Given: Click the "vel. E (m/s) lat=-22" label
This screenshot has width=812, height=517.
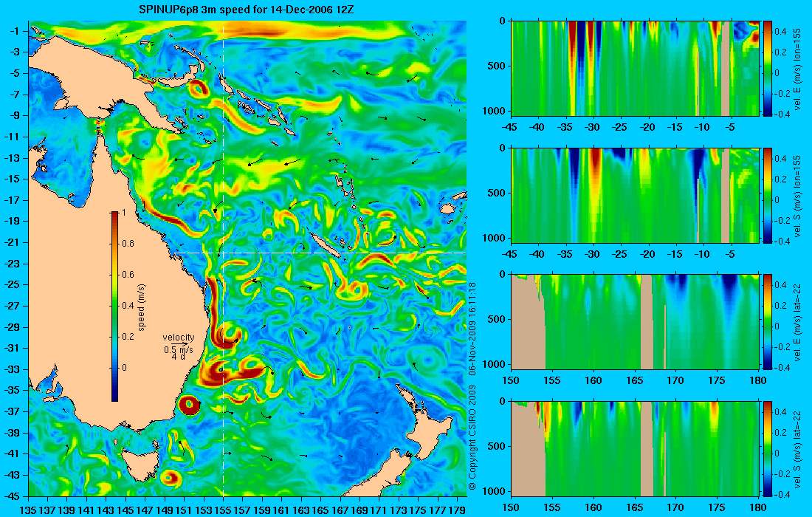Looking at the screenshot, I should point(797,322).
